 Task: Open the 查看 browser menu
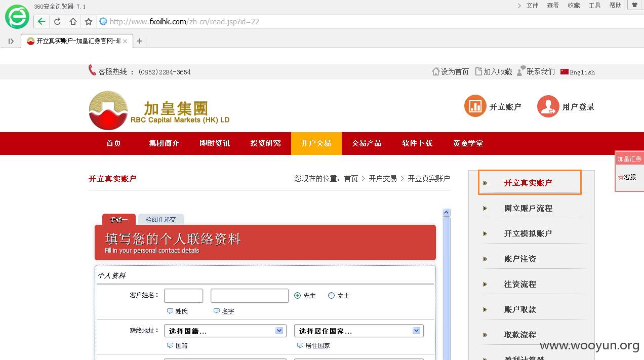[x=553, y=6]
